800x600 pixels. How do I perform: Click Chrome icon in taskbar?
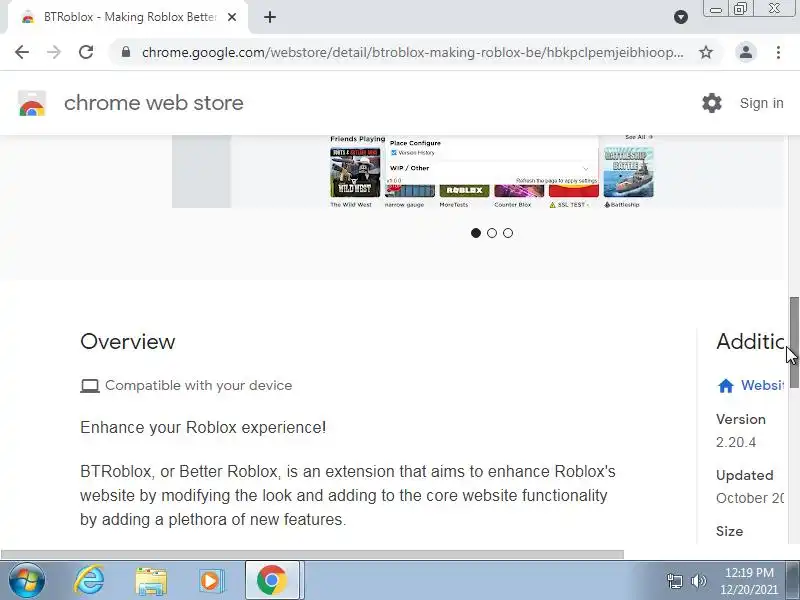pos(272,580)
